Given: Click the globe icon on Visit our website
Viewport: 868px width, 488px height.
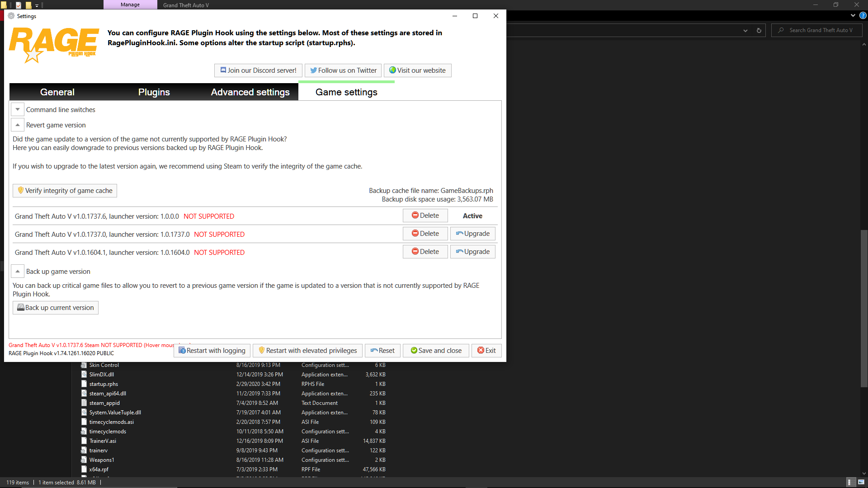Looking at the screenshot, I should coord(392,70).
